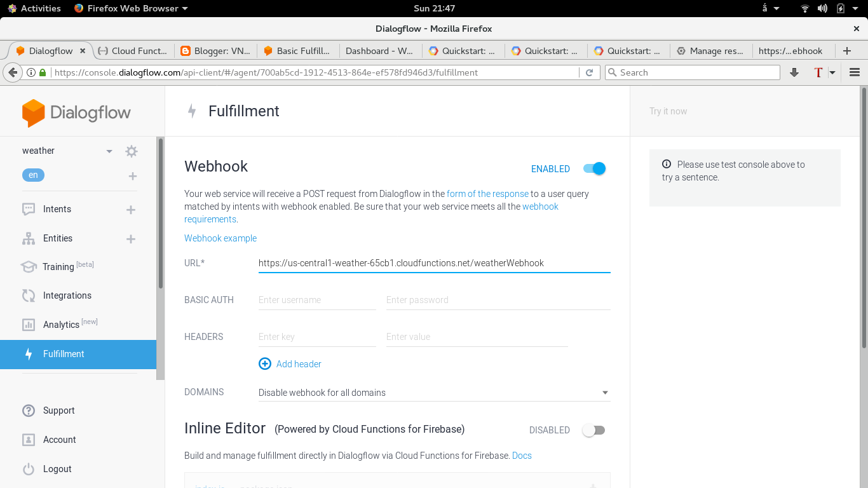Click the Dialogflow logo
Screen dimensions: 868x488
[76, 113]
